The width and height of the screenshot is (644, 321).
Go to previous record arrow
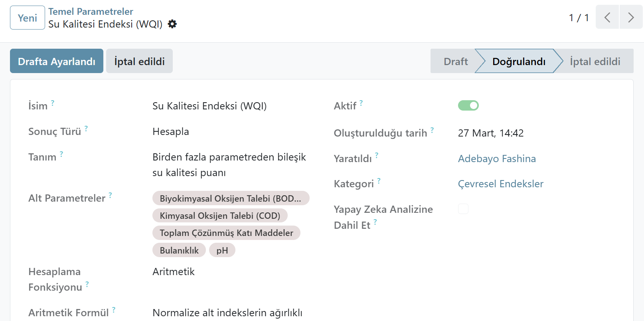pos(607,17)
